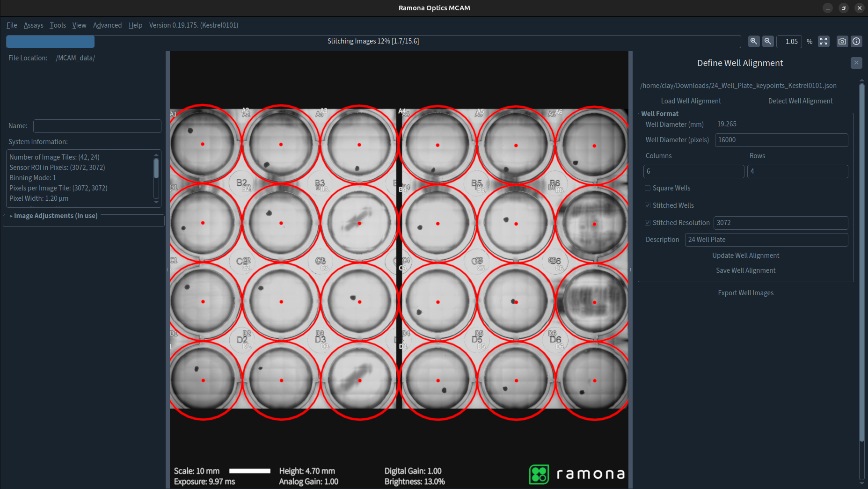868x489 pixels.
Task: Click the camera snapshot icon
Action: (842, 41)
